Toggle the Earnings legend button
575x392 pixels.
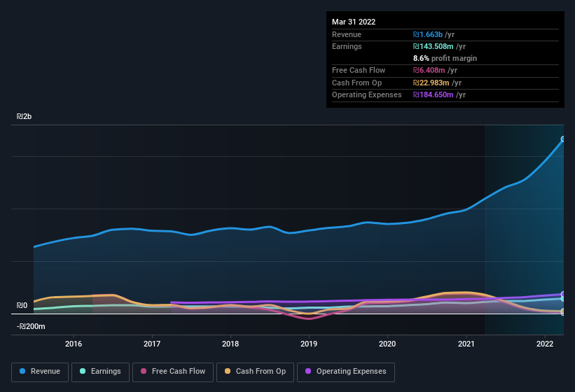point(100,372)
